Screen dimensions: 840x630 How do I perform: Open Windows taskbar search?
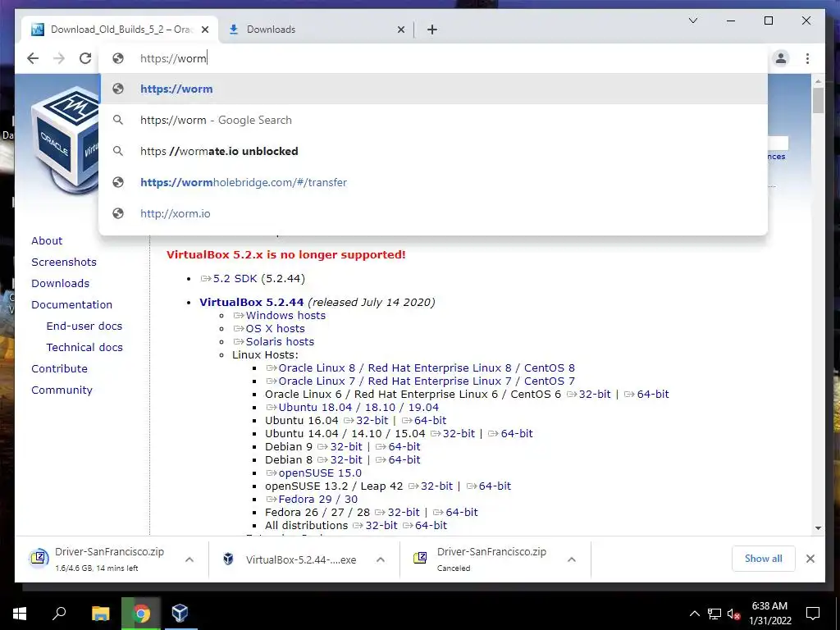59,613
